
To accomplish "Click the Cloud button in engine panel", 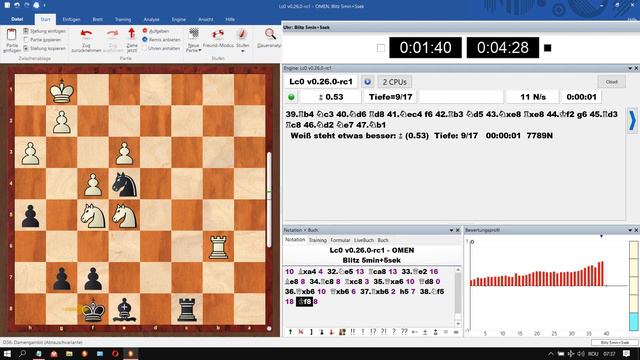I will 611,82.
